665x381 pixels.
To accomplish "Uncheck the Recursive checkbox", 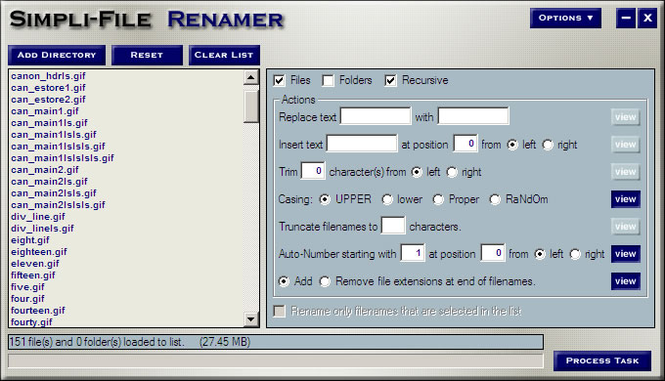I will (391, 80).
